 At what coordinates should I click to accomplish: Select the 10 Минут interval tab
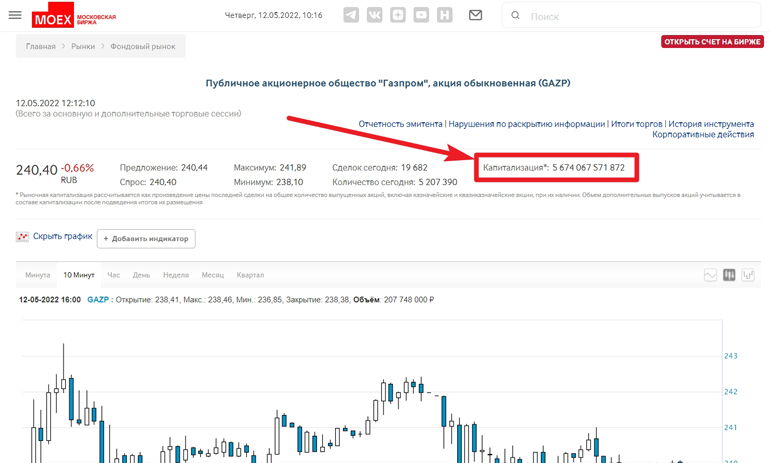pyautogui.click(x=79, y=275)
